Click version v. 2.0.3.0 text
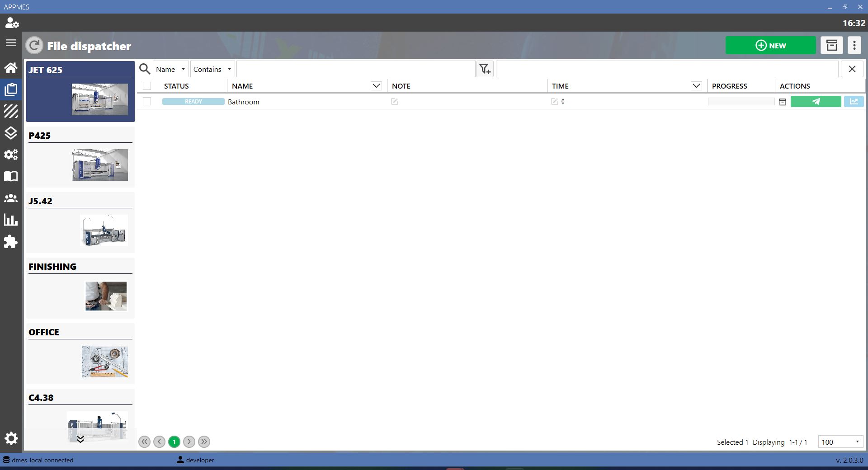Viewport: 868px width, 470px height. coord(849,460)
